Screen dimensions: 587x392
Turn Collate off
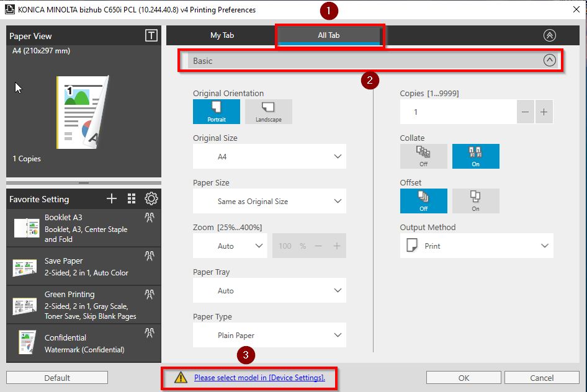coord(423,156)
